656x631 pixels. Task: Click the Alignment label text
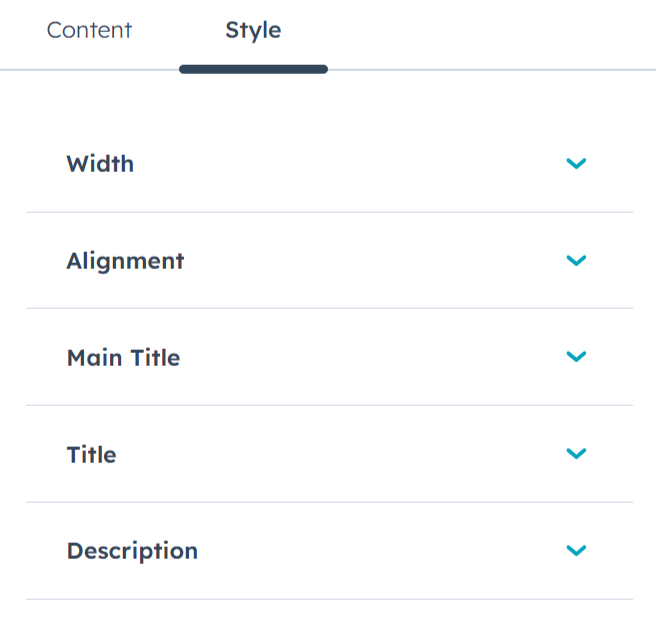(125, 261)
